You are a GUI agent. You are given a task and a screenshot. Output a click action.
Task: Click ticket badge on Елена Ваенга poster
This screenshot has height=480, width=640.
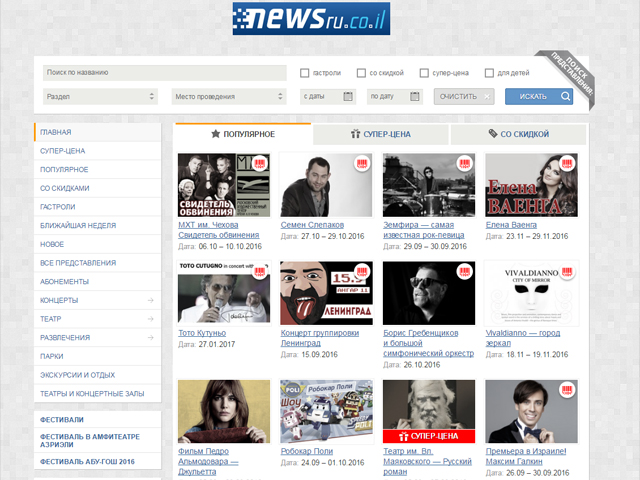(x=567, y=164)
